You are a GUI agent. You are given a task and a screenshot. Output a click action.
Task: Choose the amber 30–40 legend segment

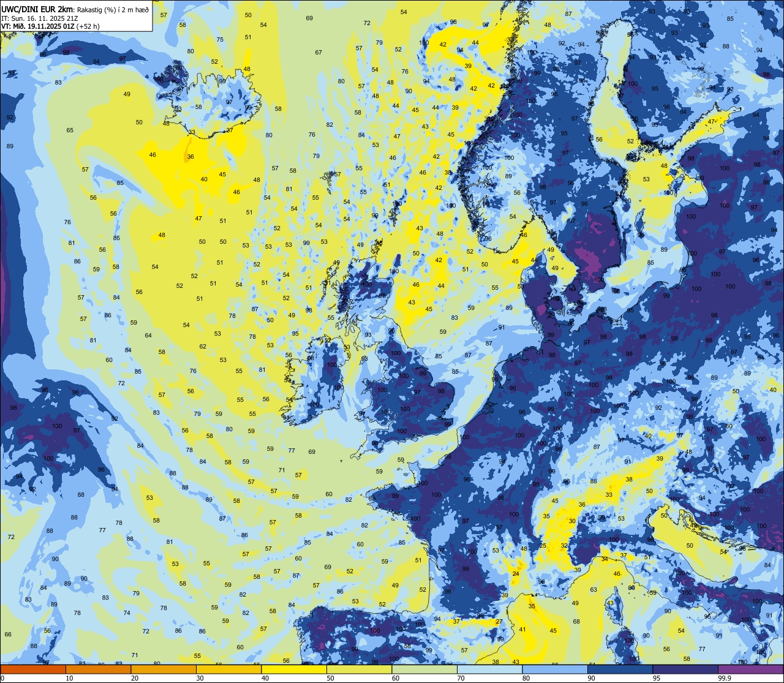228,670
